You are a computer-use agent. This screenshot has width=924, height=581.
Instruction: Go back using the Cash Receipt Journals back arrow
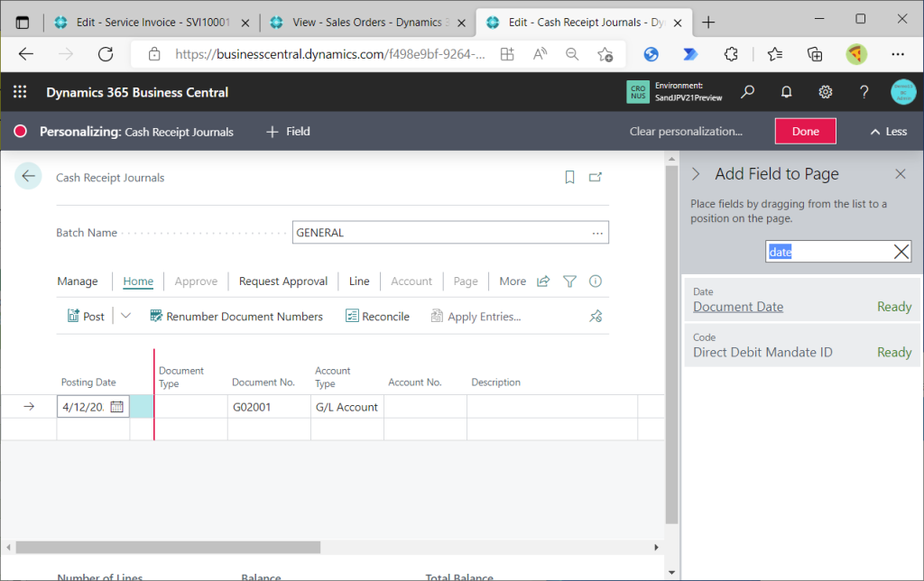coord(28,176)
